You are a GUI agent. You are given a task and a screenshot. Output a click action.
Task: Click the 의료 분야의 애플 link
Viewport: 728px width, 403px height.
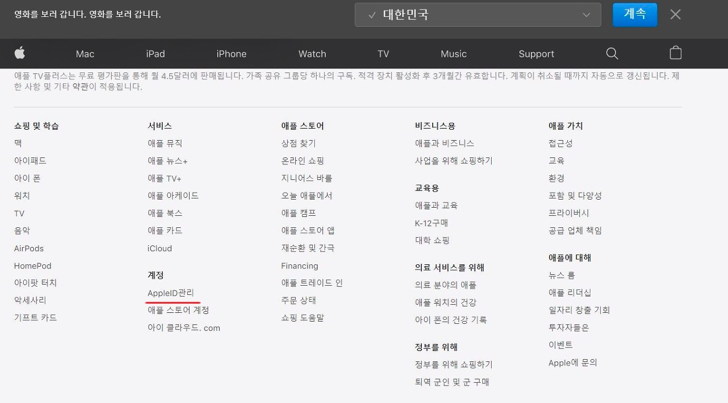(445, 285)
